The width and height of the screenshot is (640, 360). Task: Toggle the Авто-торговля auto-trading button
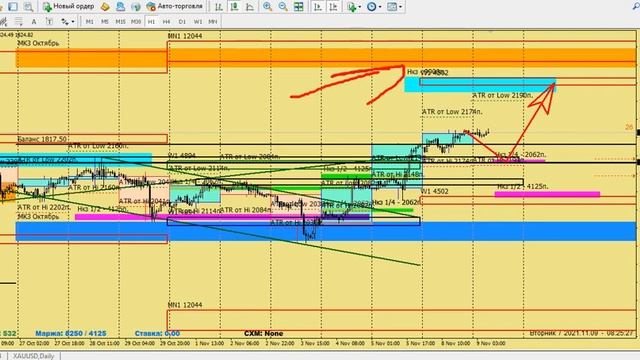click(174, 7)
